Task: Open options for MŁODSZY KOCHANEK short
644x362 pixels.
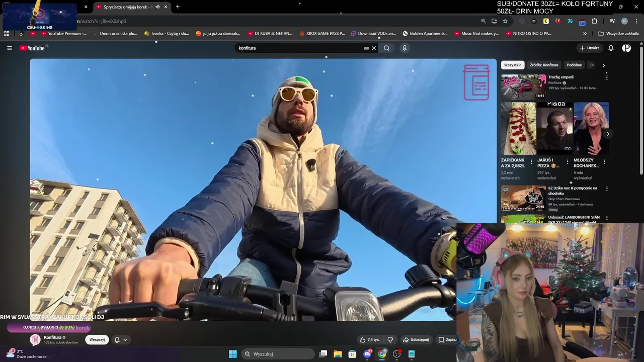Action: (604, 162)
